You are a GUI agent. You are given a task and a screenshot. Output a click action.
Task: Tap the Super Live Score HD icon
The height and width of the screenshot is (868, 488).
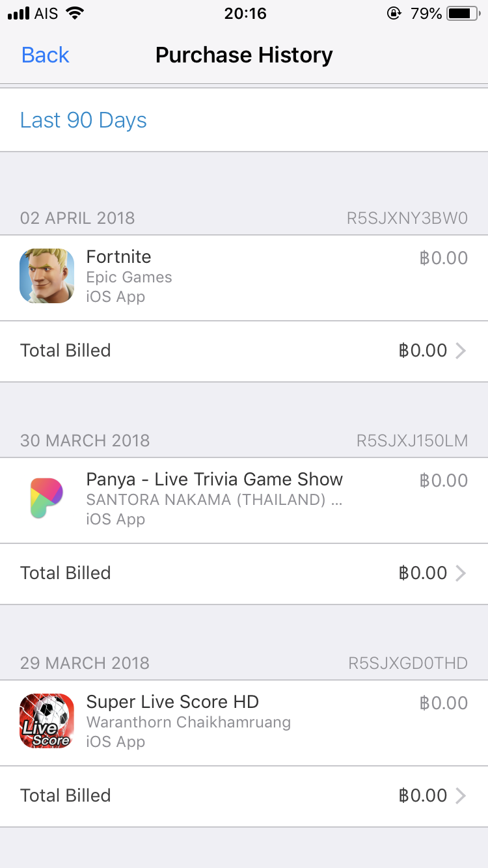pyautogui.click(x=47, y=721)
